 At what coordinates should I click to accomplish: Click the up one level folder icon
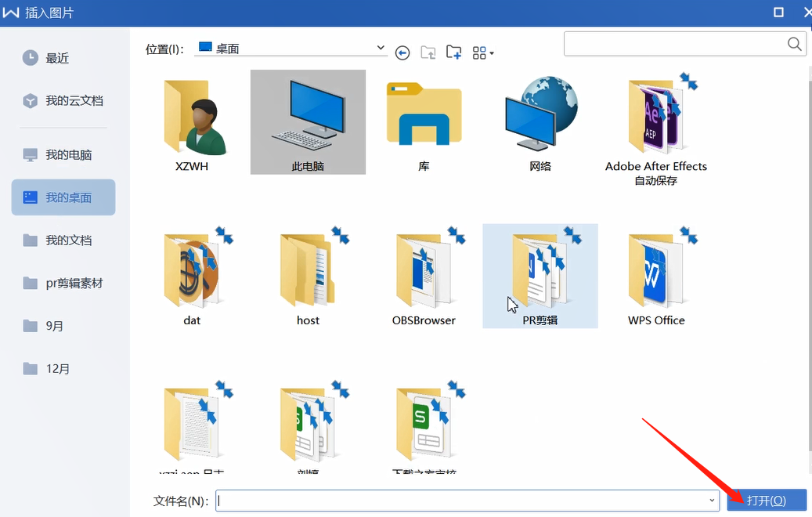428,52
